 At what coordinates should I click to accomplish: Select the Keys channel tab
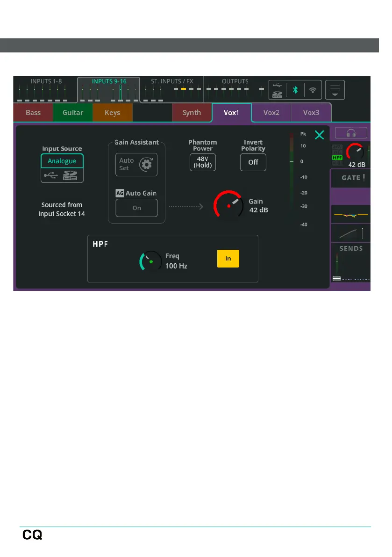point(113,113)
